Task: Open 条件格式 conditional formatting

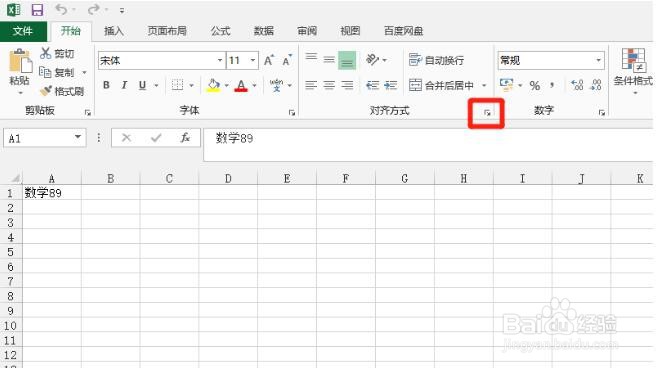Action: (633, 71)
